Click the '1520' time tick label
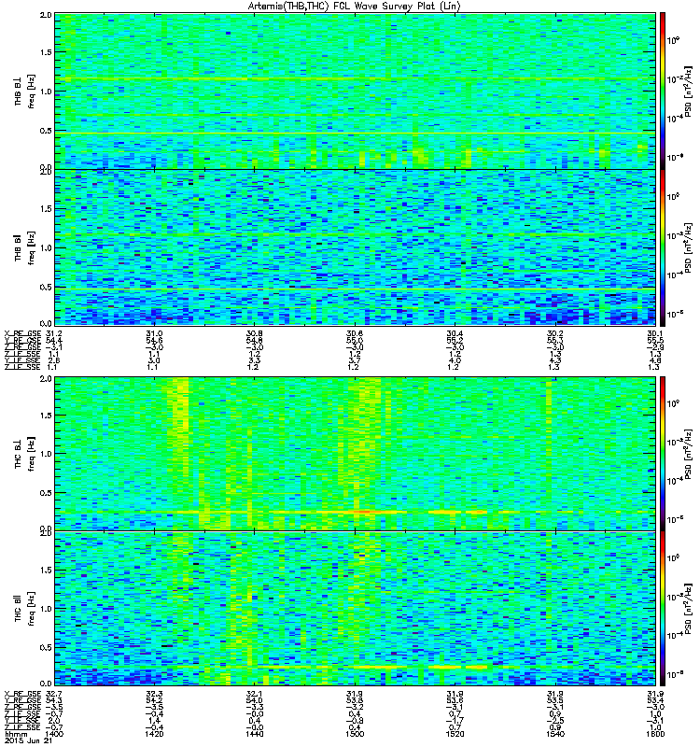700x747 pixels. 455,734
